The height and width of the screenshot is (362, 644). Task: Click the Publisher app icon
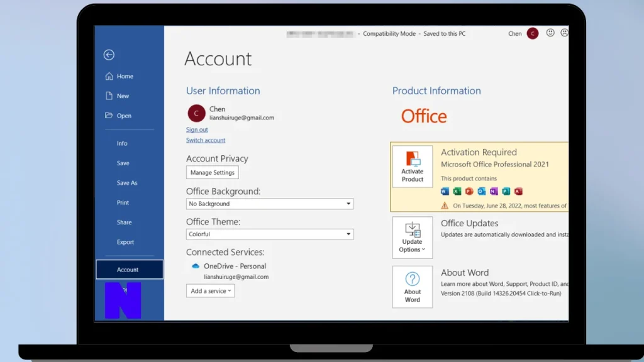(x=506, y=191)
